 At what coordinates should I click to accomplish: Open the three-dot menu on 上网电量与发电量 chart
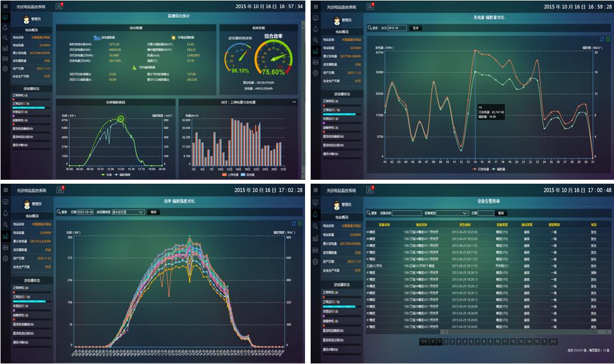coord(294,102)
